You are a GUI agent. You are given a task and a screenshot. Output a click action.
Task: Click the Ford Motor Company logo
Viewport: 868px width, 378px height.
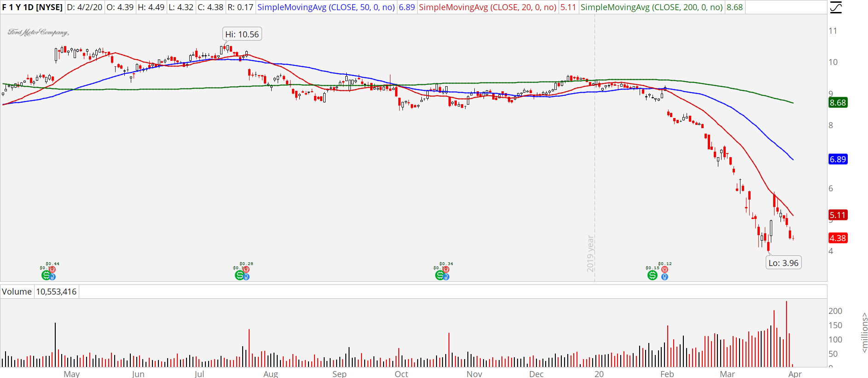coord(38,32)
